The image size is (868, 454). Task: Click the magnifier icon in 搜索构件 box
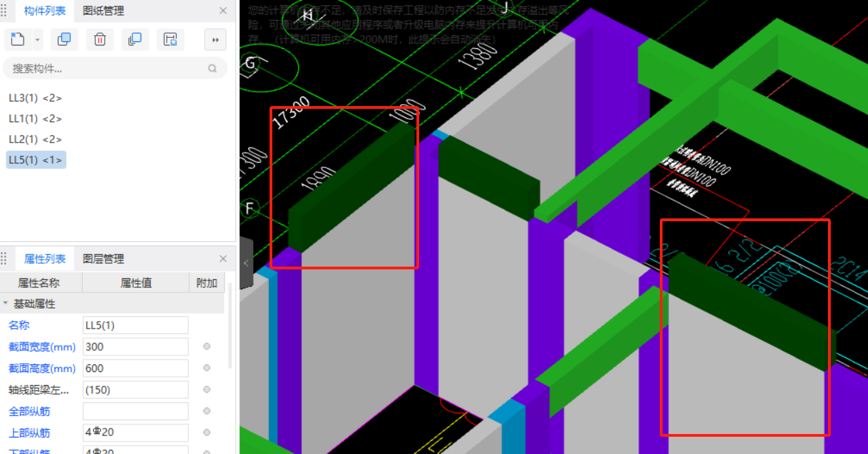point(212,68)
